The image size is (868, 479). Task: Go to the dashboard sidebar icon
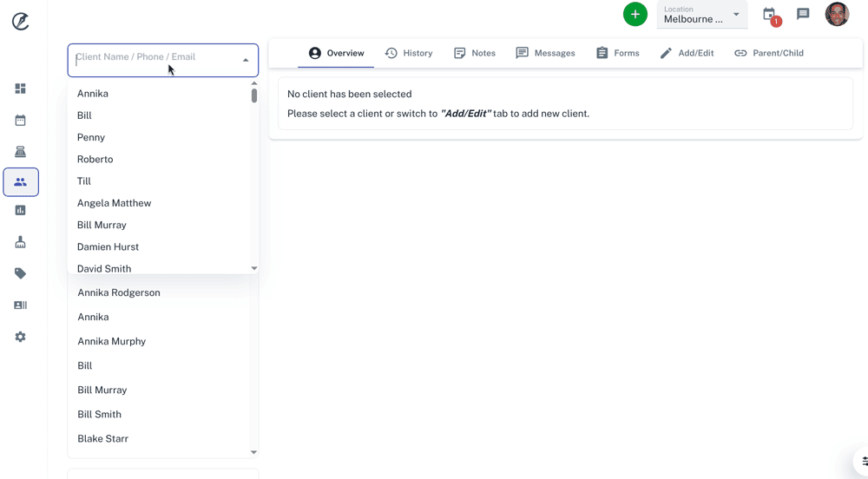[20, 89]
